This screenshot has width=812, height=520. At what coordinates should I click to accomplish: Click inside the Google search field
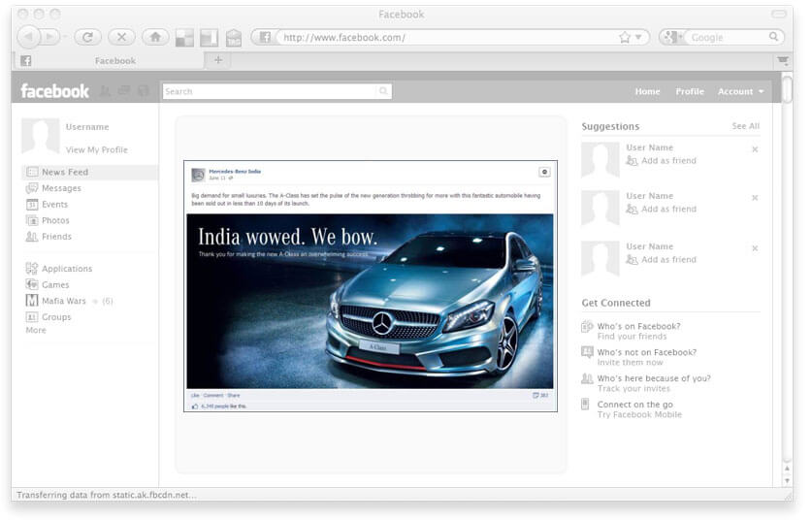tap(728, 37)
